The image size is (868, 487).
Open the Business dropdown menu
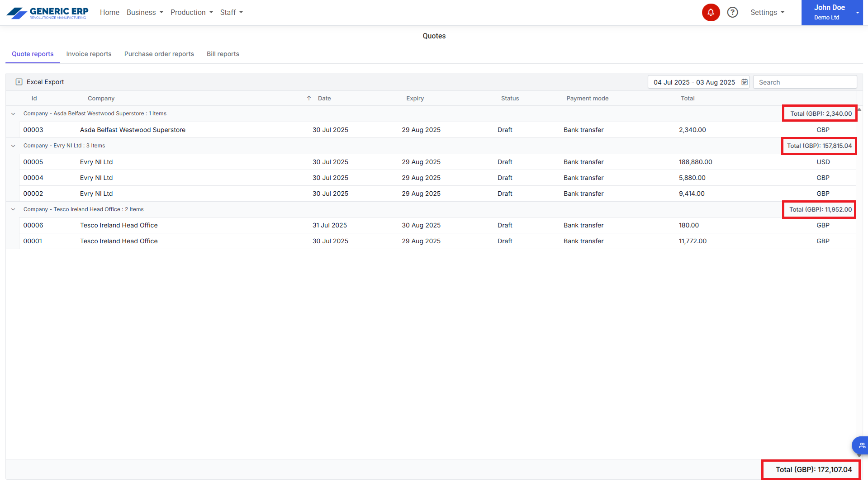tap(145, 13)
